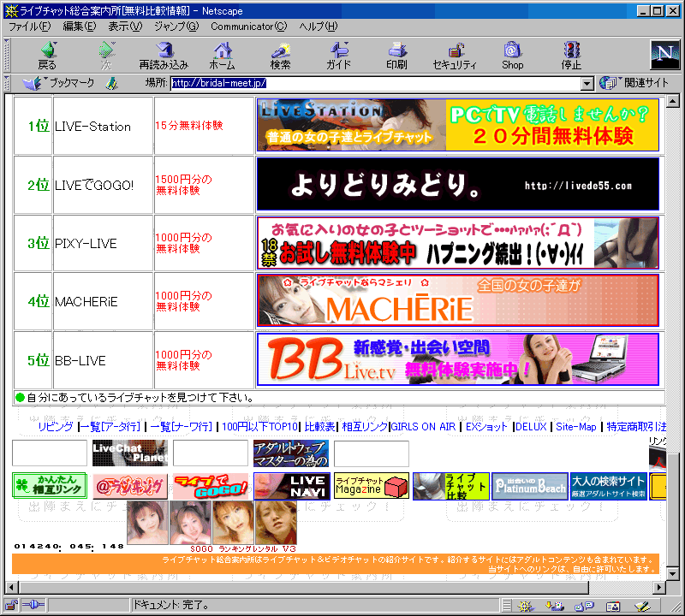Screen dimensions: 685x616
Task: Open the ジャンプ(G) menu
Action: click(x=176, y=27)
